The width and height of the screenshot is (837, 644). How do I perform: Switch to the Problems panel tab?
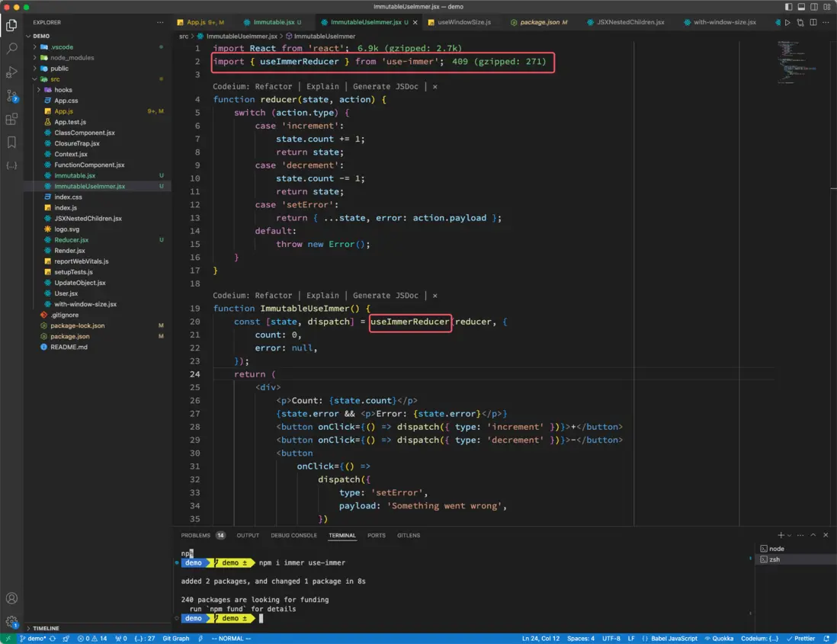click(195, 536)
